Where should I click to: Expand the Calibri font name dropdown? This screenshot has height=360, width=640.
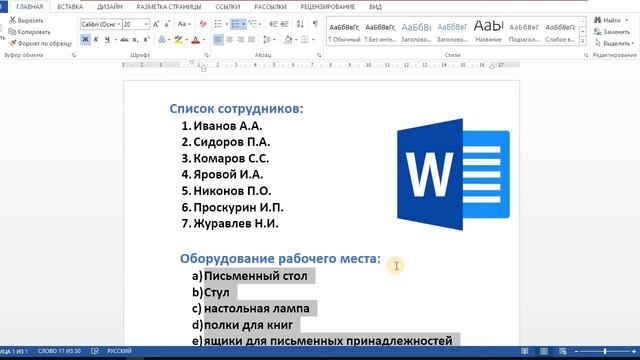(119, 24)
